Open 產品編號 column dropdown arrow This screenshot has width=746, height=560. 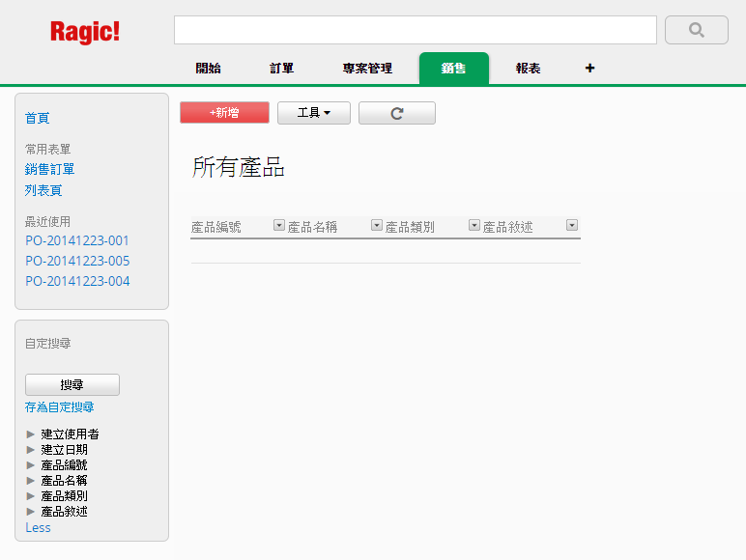coord(279,225)
